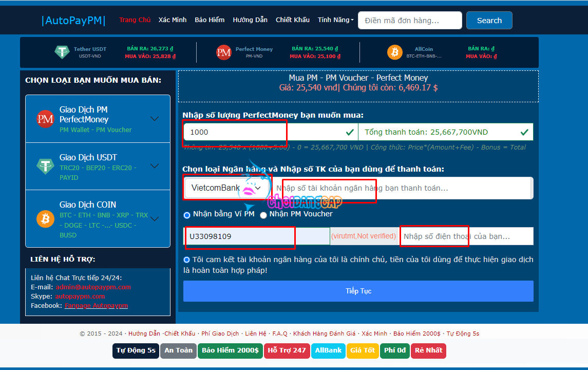Image resolution: width=588 pixels, height=370 pixels.
Task: Expand the Giao Dịch COIN section
Action: click(x=155, y=219)
